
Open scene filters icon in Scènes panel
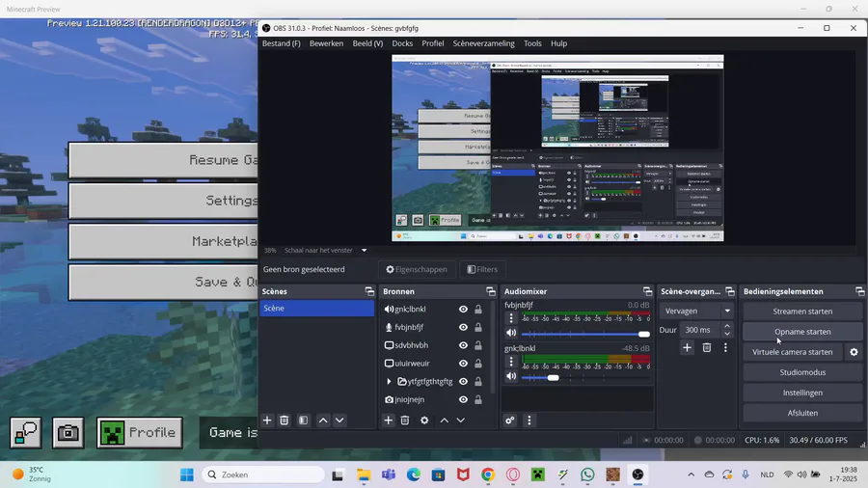coord(304,420)
